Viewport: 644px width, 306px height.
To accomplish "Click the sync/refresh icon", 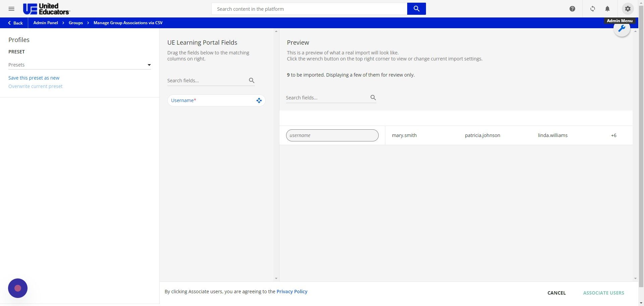I will pos(592,9).
